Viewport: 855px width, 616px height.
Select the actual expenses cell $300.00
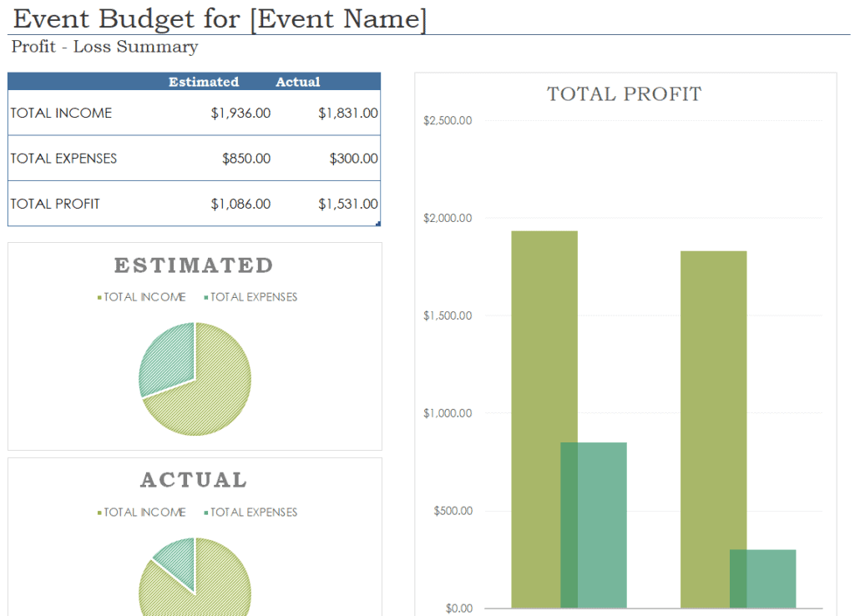[x=353, y=159]
